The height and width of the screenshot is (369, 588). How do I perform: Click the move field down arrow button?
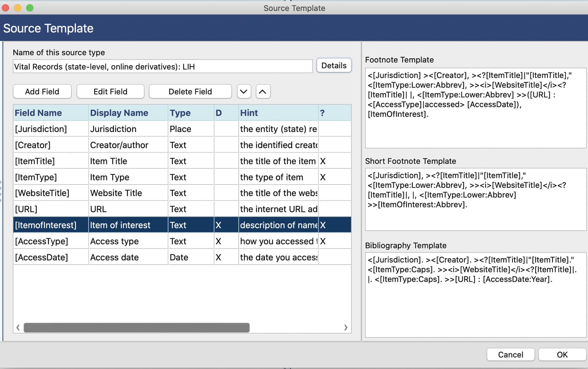[244, 91]
